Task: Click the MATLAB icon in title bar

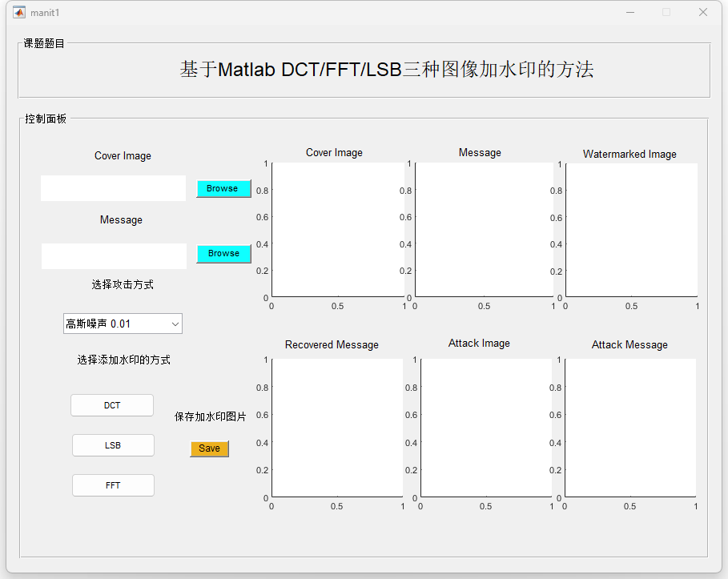Action: pyautogui.click(x=19, y=13)
